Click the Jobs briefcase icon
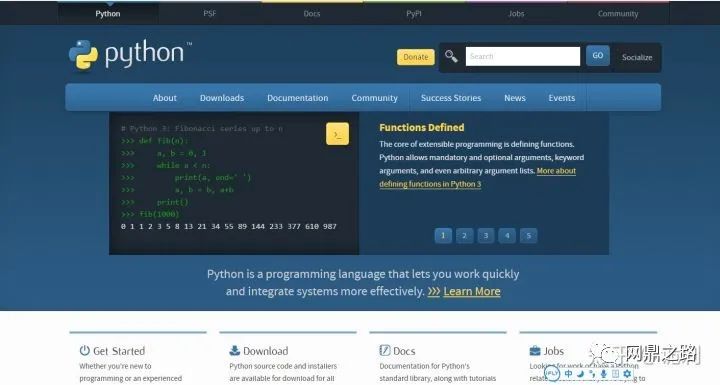 pyautogui.click(x=535, y=351)
